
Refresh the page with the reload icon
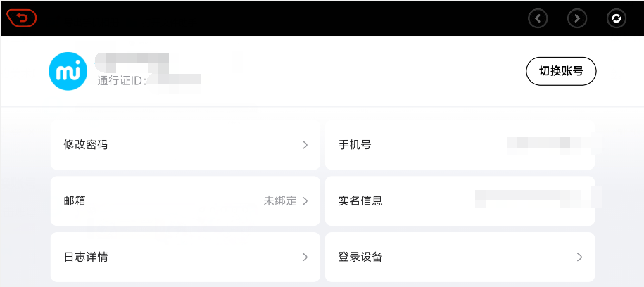(616, 18)
